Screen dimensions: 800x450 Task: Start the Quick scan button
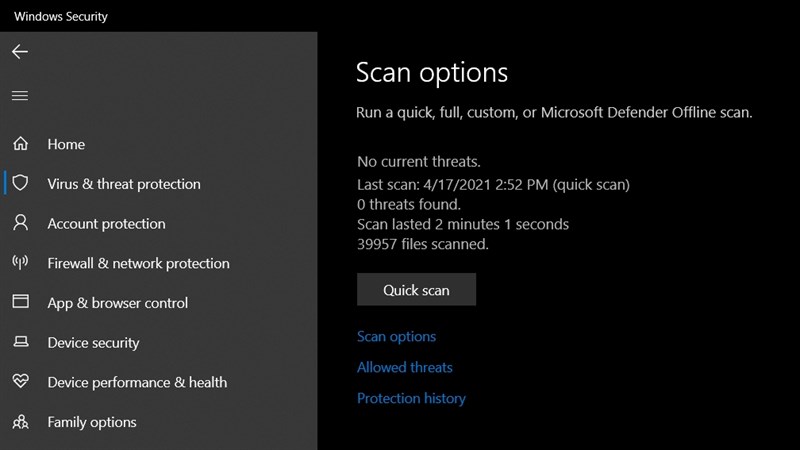416,290
